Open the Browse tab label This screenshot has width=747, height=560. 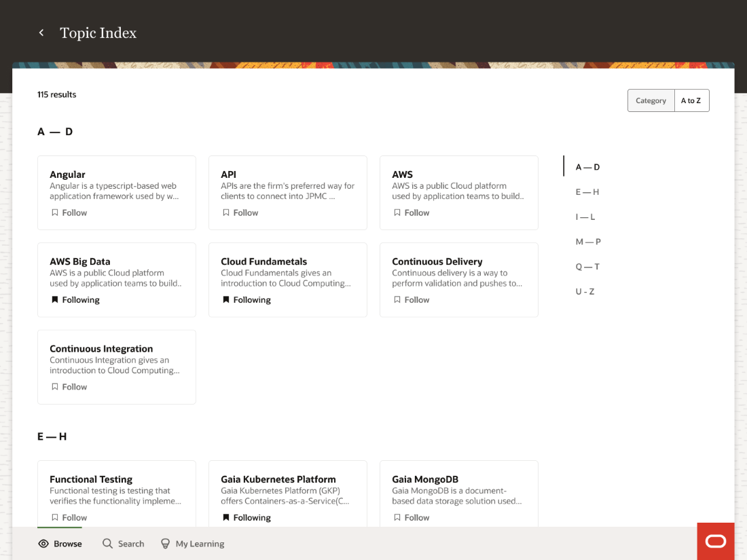(68, 544)
